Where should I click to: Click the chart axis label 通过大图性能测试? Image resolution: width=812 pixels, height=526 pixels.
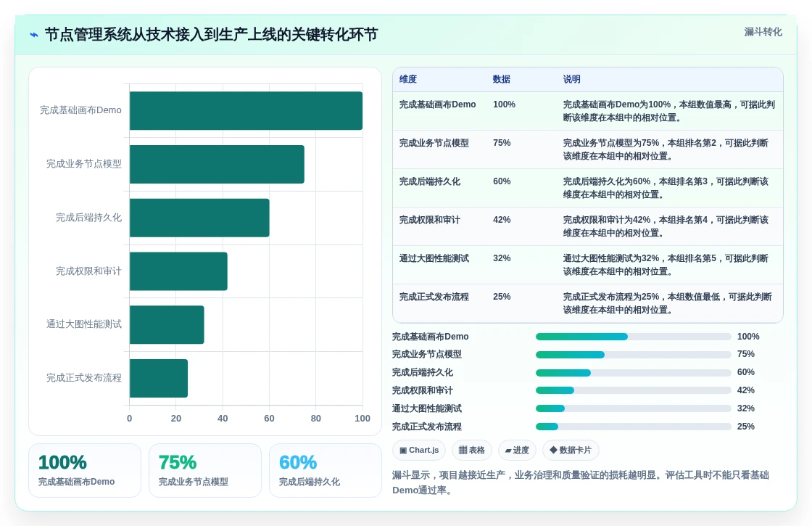[84, 324]
